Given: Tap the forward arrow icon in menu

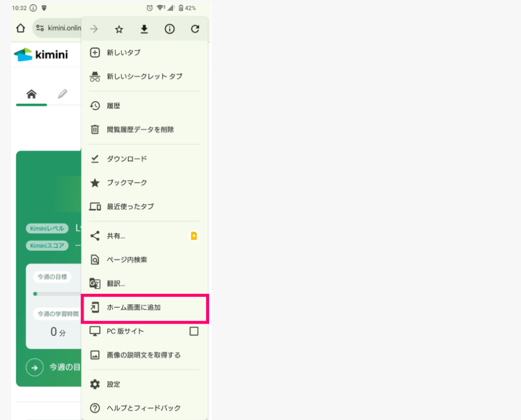Looking at the screenshot, I should tap(94, 29).
